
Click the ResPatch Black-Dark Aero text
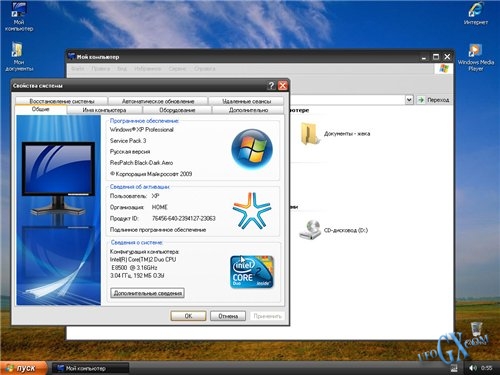[141, 163]
